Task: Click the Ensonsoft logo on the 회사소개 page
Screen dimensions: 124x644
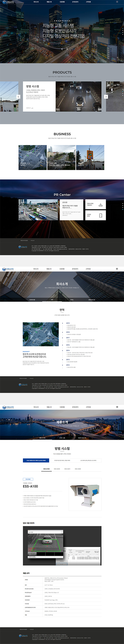Action: 8,269
